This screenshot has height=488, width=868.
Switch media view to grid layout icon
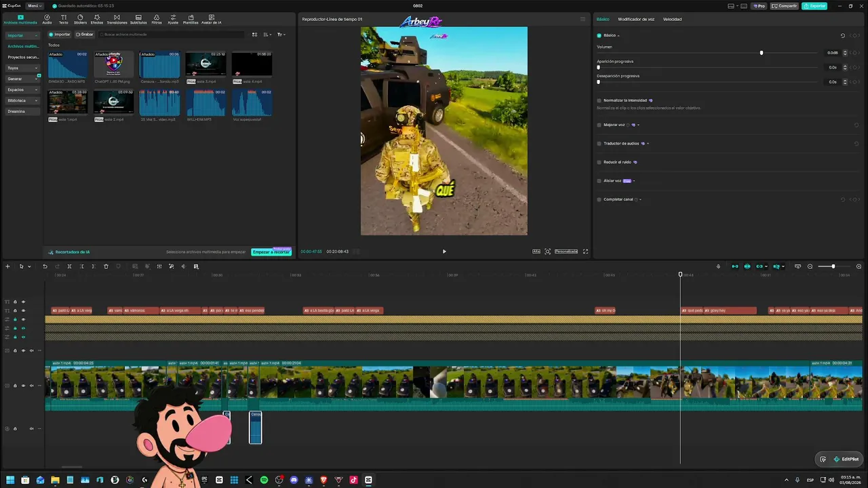[255, 35]
